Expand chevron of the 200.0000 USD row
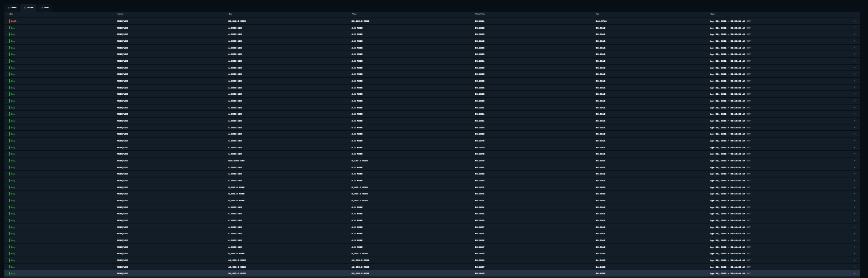The height and width of the screenshot is (278, 868). click(855, 161)
